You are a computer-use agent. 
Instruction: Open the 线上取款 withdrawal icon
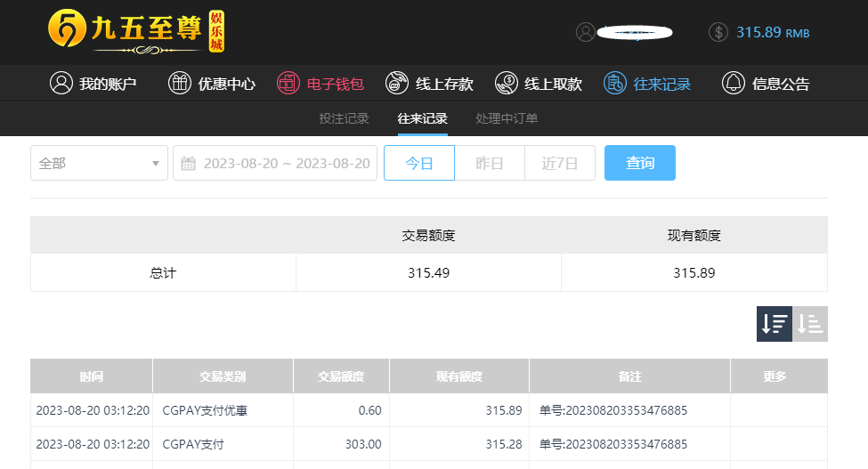(x=506, y=83)
